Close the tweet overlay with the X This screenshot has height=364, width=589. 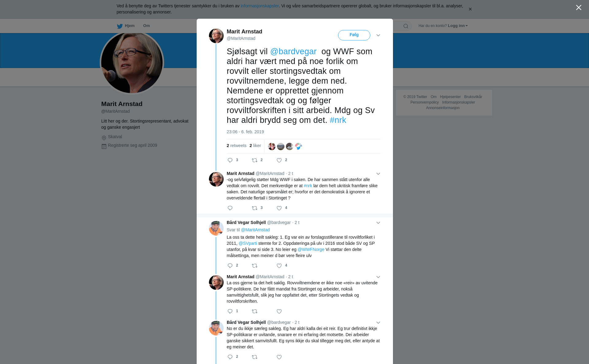pyautogui.click(x=579, y=8)
